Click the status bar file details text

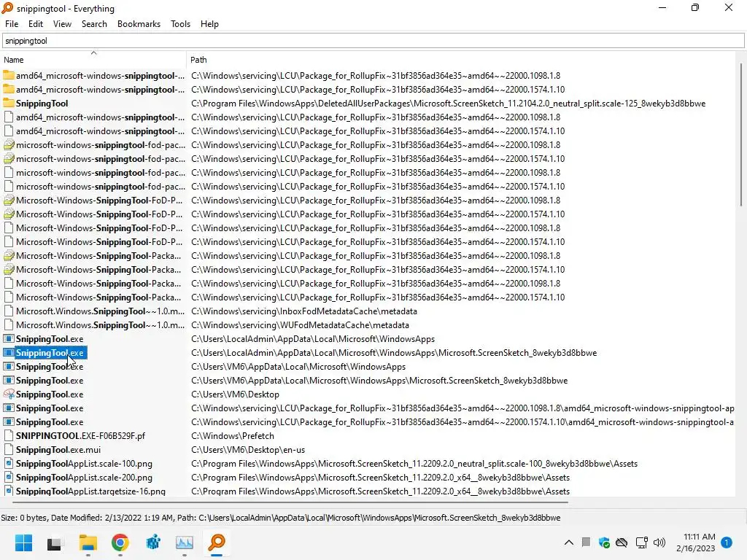click(281, 518)
